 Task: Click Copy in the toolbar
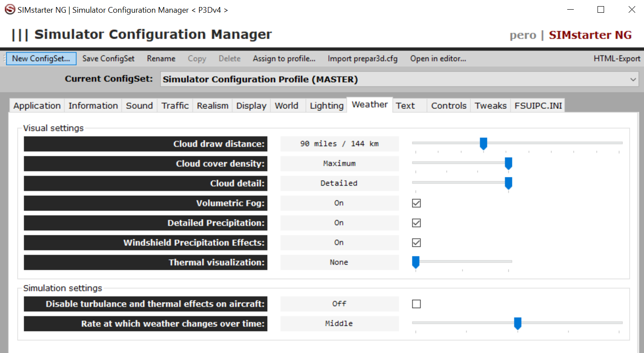[x=197, y=58]
